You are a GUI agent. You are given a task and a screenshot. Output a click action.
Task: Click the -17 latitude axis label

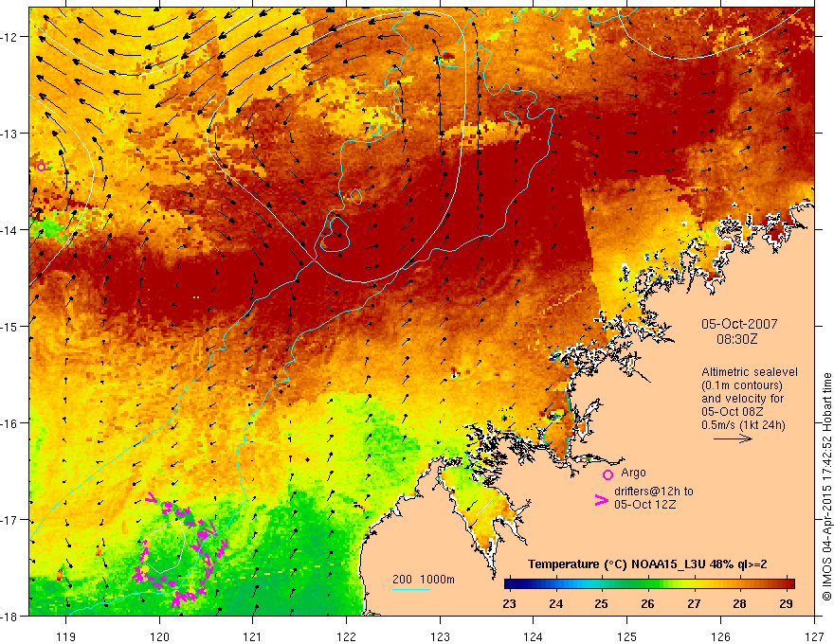(x=10, y=520)
